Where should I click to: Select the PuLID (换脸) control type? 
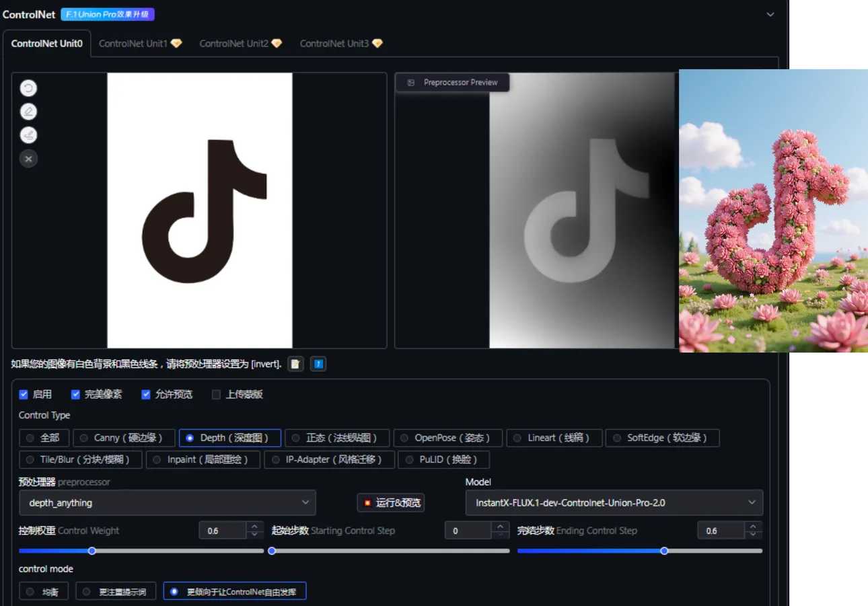click(444, 460)
